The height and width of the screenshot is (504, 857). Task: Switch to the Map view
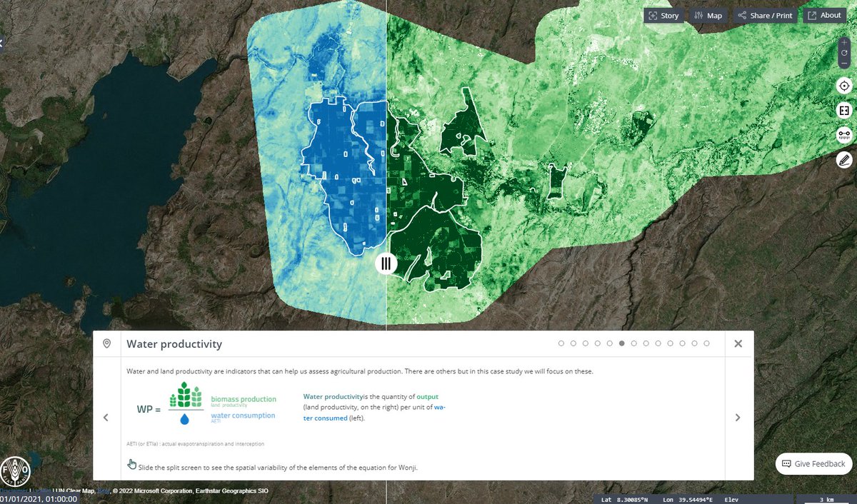point(708,15)
